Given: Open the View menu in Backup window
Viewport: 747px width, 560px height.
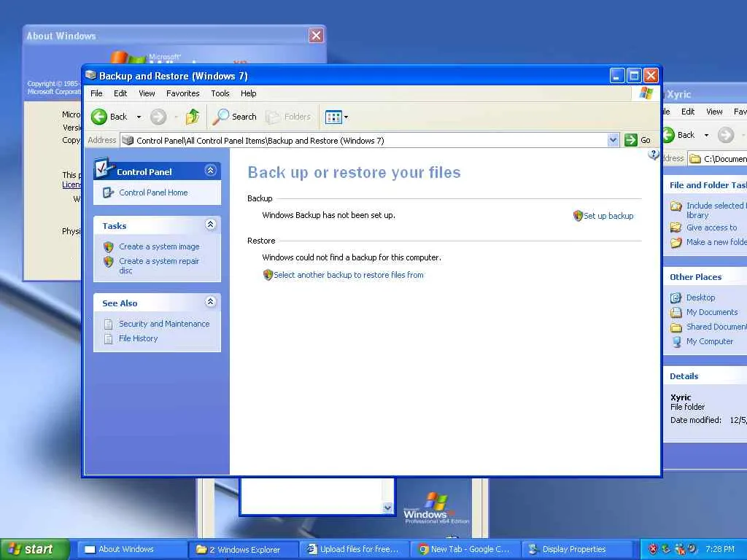Looking at the screenshot, I should [x=147, y=93].
